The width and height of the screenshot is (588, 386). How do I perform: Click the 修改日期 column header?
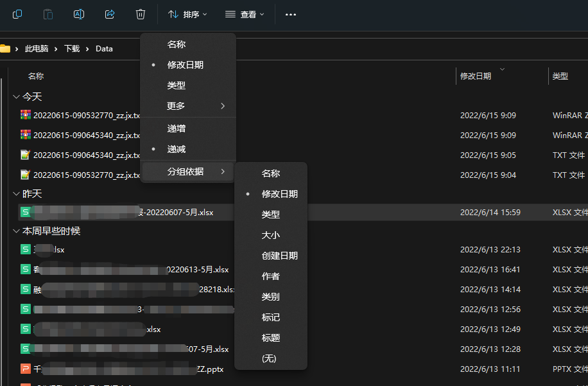click(476, 76)
